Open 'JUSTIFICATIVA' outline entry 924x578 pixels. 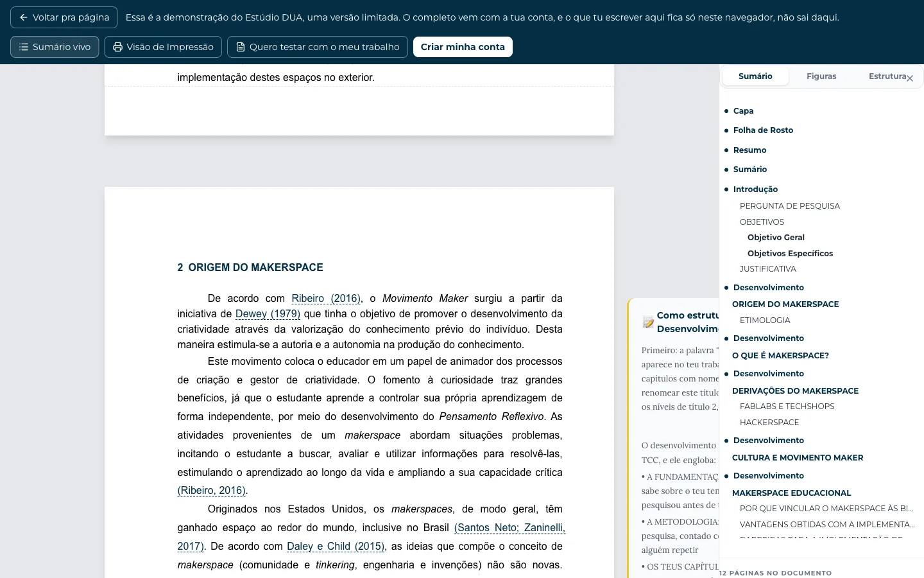[767, 269]
